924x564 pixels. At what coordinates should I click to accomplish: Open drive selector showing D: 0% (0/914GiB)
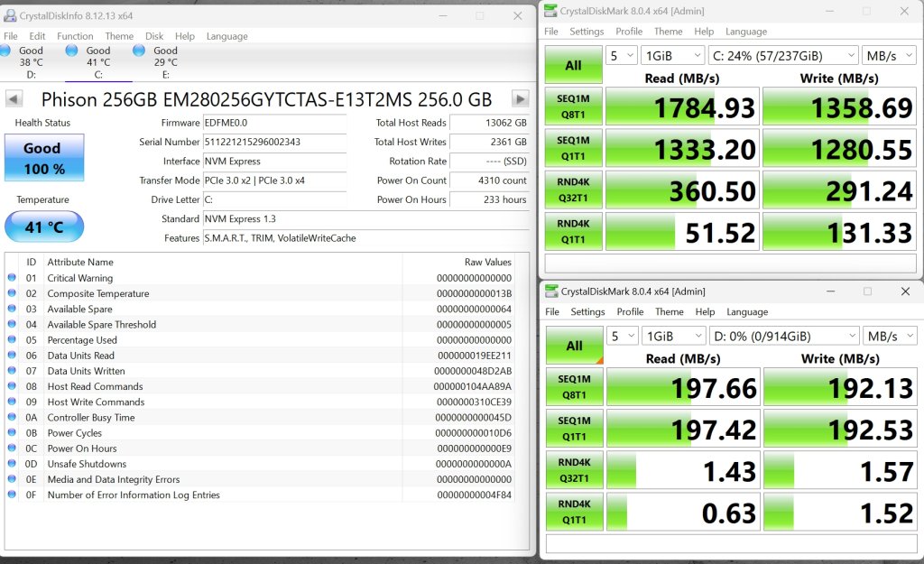(784, 336)
